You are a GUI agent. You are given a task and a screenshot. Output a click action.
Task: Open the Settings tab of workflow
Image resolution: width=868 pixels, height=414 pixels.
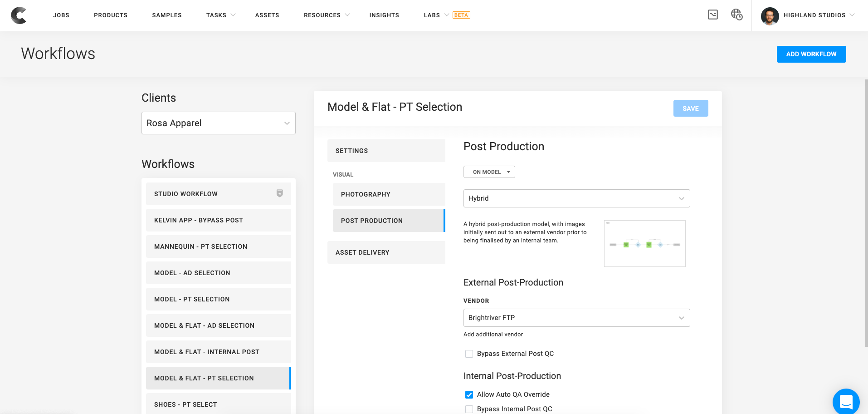386,151
